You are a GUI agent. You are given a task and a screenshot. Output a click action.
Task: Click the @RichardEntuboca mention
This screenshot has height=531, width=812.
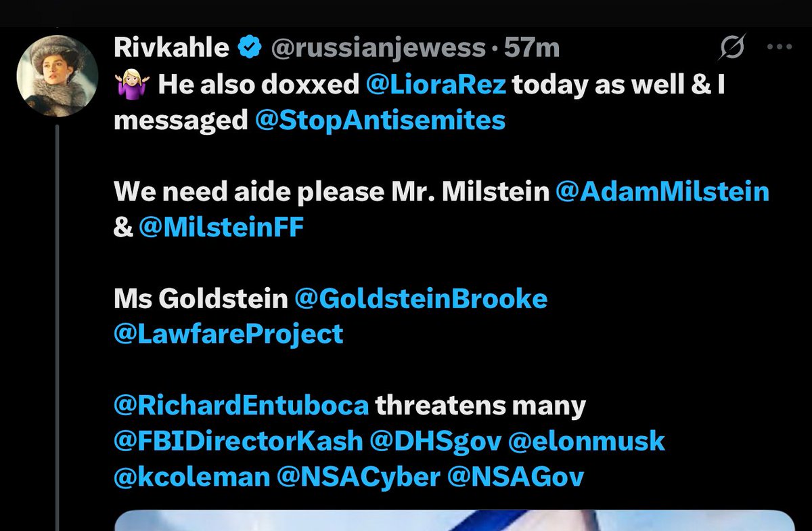point(242,406)
